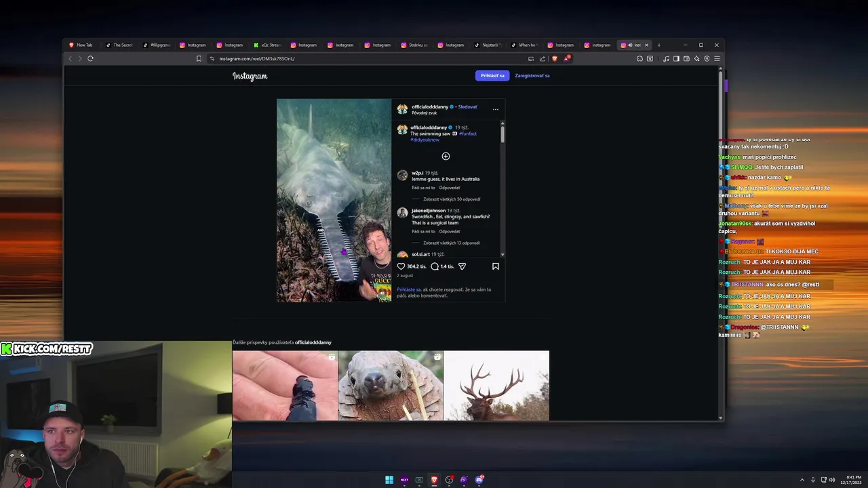Open the Brave VPN shield icon in toolbar

707,58
